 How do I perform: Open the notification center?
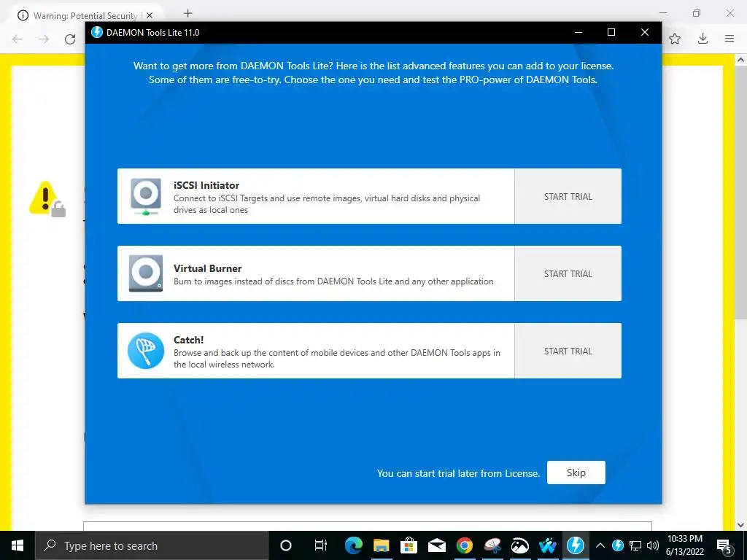(x=724, y=546)
